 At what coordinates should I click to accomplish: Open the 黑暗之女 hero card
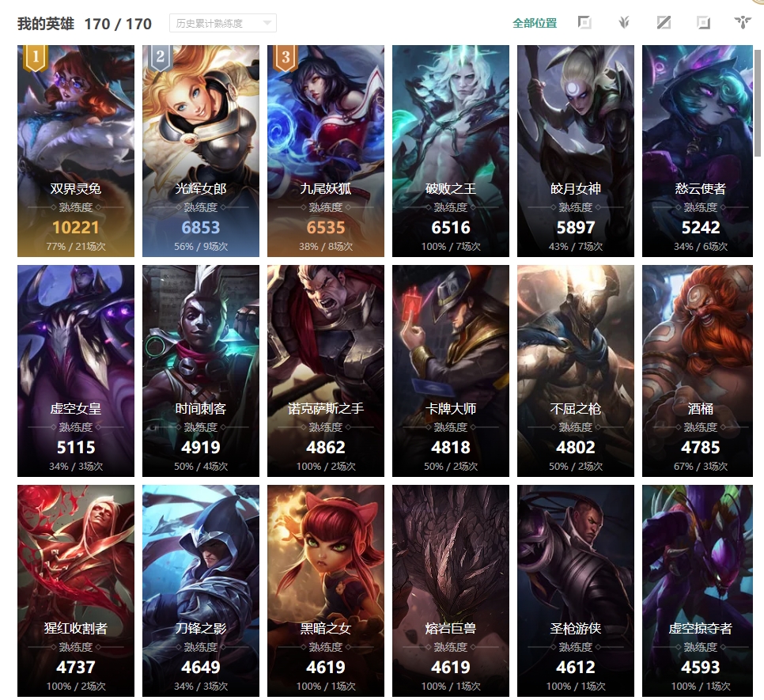pos(326,590)
